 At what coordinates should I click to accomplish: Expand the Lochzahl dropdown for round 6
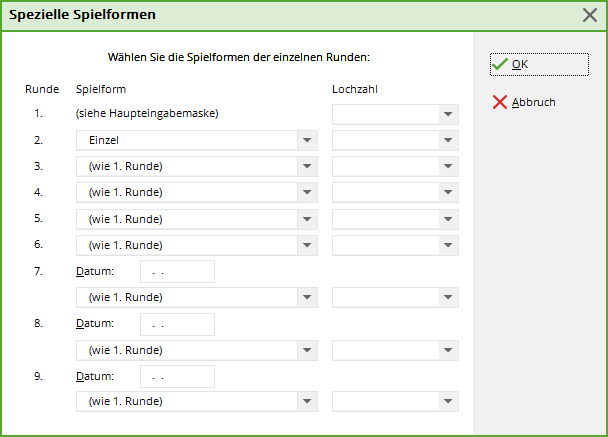point(448,245)
